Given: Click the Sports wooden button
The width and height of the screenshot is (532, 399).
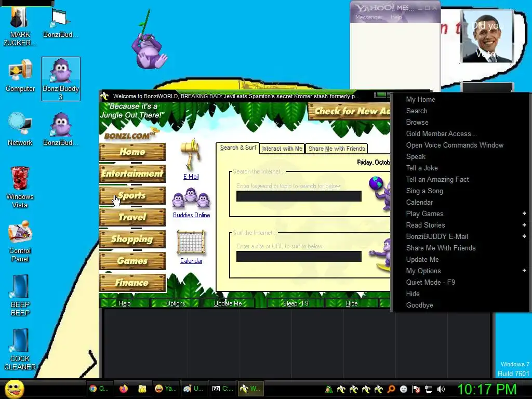Looking at the screenshot, I should coord(132,195).
